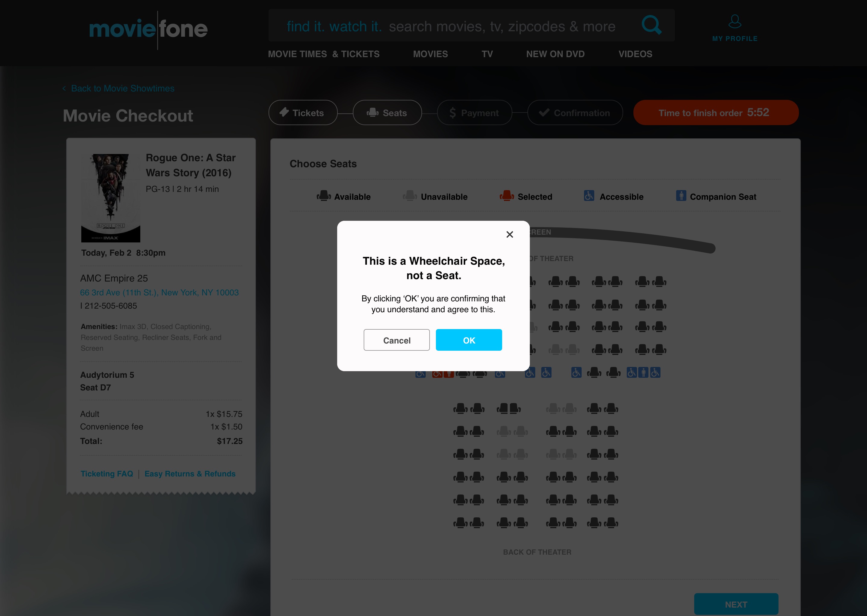Deselect the red companion seat in seating map

click(449, 374)
